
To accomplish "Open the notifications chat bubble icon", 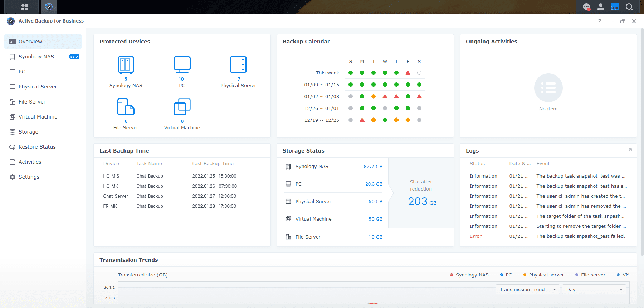I will (x=586, y=7).
